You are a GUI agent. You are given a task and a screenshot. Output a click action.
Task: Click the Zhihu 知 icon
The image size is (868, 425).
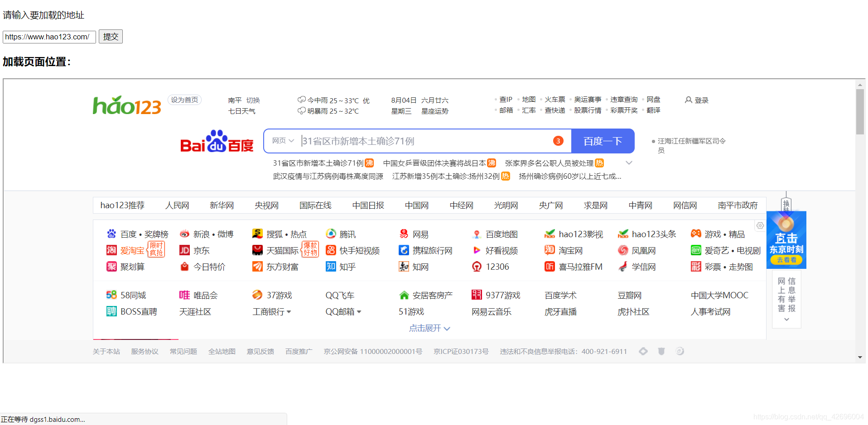pos(331,267)
